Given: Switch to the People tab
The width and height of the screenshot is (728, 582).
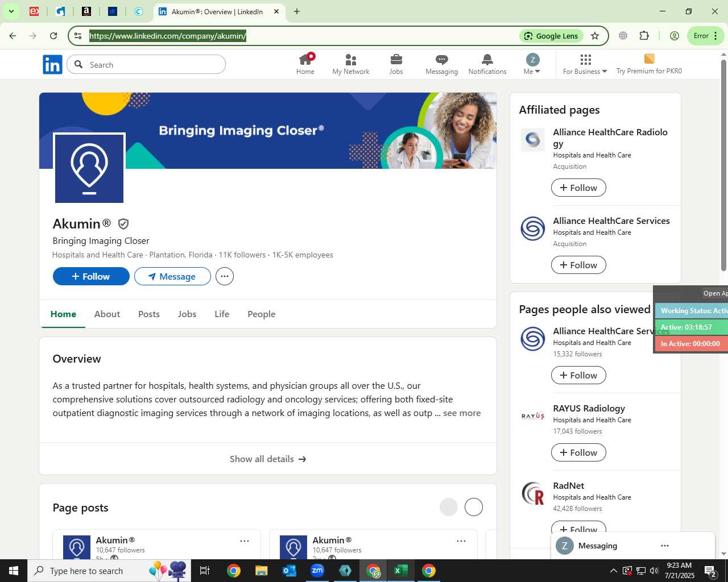Looking at the screenshot, I should click(x=262, y=314).
